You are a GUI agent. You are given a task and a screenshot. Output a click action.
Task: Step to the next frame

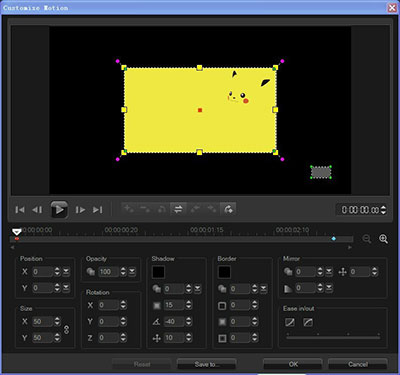80,210
